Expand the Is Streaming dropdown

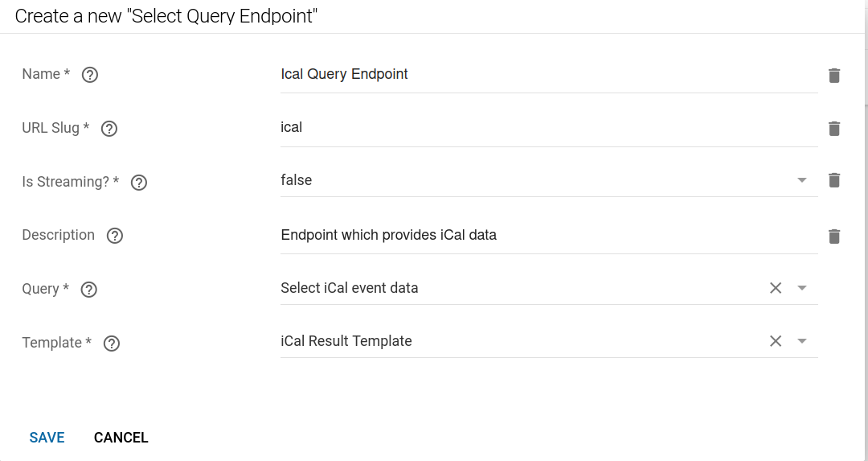[x=801, y=180]
